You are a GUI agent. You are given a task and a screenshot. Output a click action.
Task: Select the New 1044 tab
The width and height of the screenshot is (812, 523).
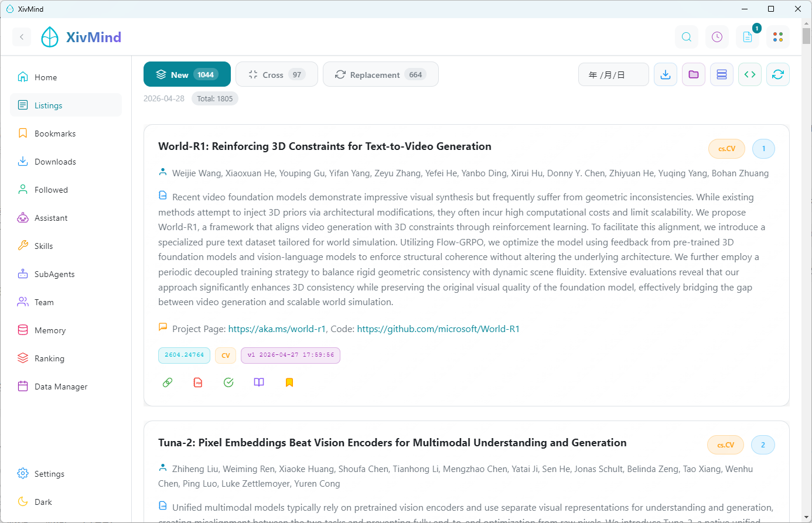click(187, 74)
